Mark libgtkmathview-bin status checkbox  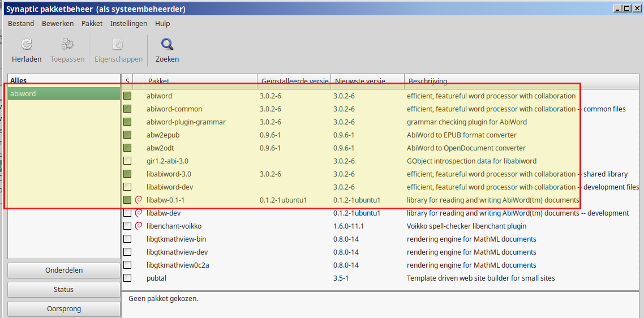pos(127,239)
